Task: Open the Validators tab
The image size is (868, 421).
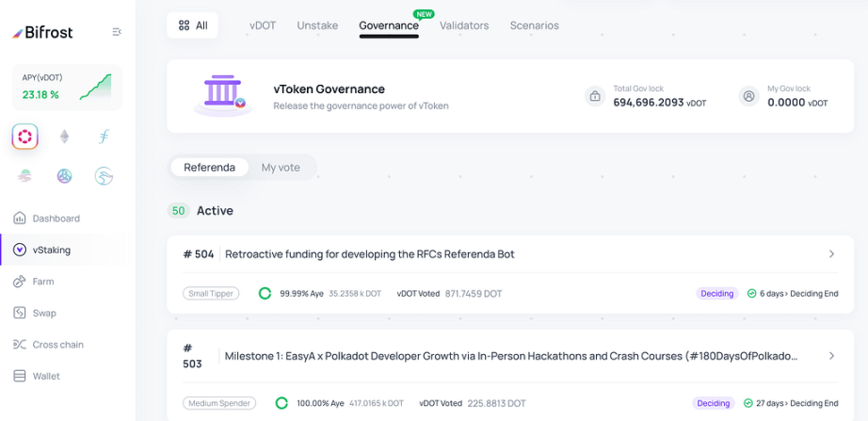Action: [464, 25]
